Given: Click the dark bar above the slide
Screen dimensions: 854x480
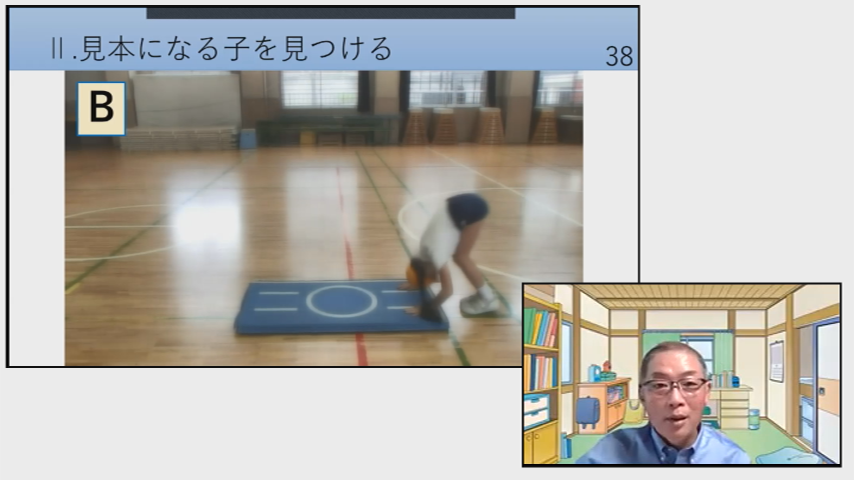Looking at the screenshot, I should click(x=331, y=13).
